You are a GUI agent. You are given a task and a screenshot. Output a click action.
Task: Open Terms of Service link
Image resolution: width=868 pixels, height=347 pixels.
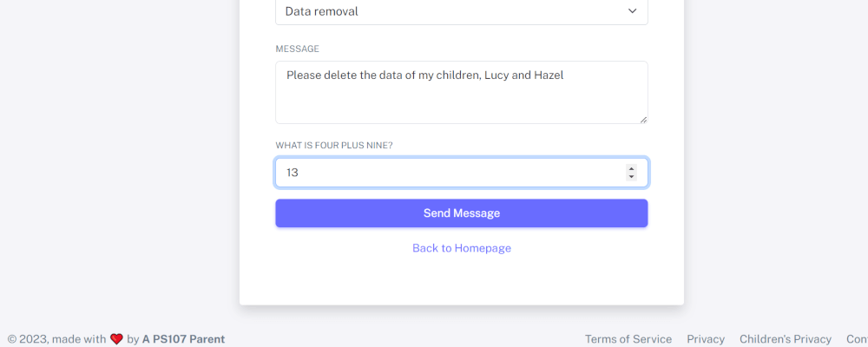click(628, 339)
